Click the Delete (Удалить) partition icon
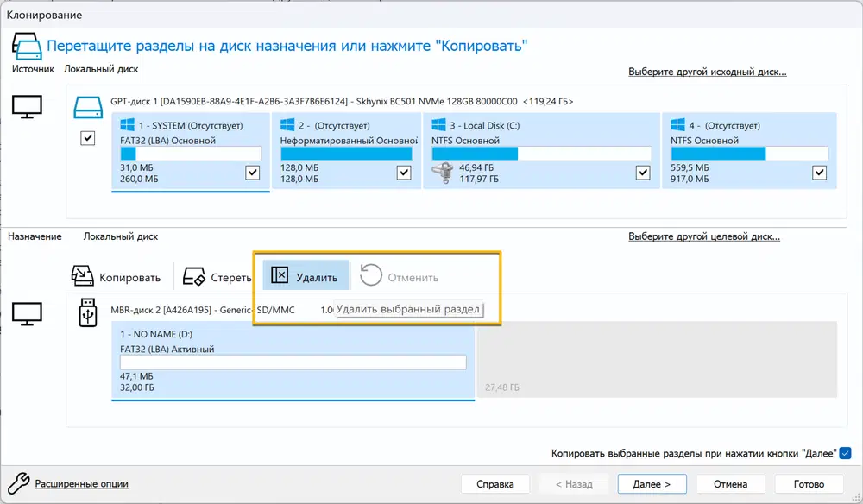The width and height of the screenshot is (863, 504). [x=280, y=276]
